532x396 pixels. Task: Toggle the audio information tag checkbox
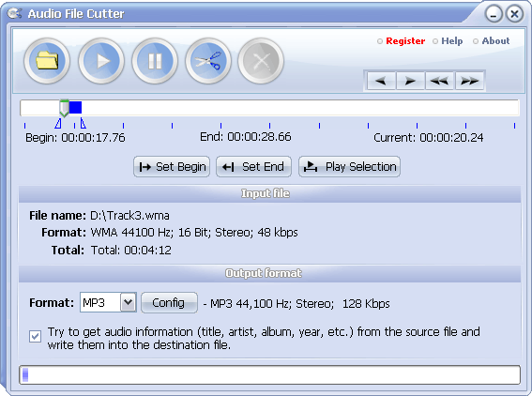[35, 337]
